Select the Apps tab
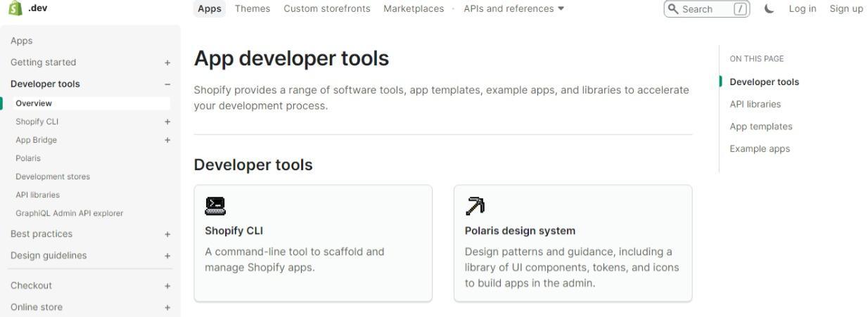 [210, 9]
